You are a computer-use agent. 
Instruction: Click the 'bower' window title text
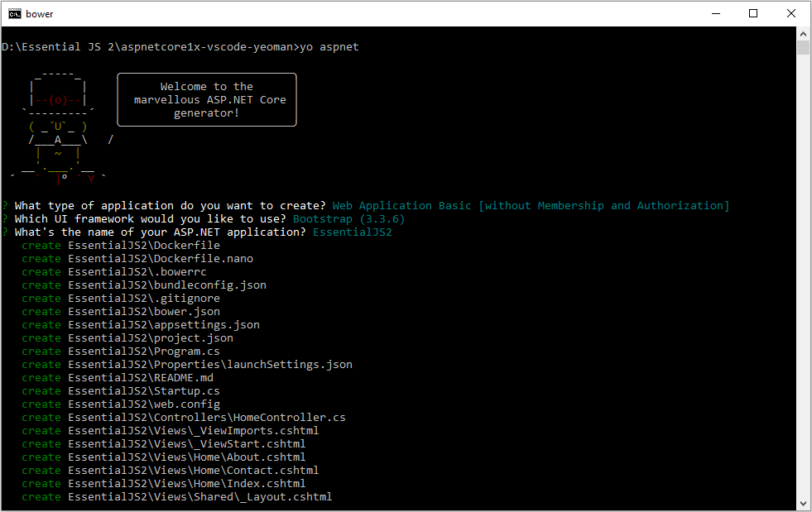pyautogui.click(x=40, y=15)
